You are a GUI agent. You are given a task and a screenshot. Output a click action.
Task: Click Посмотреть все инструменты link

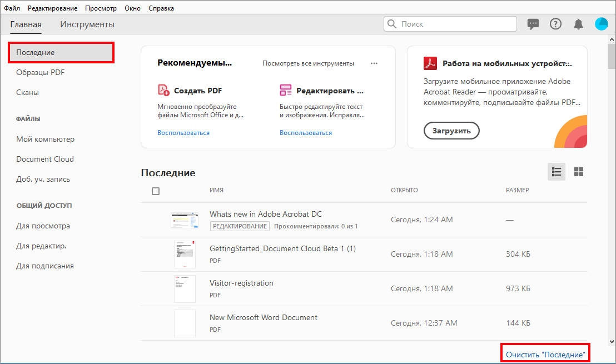[x=308, y=63]
